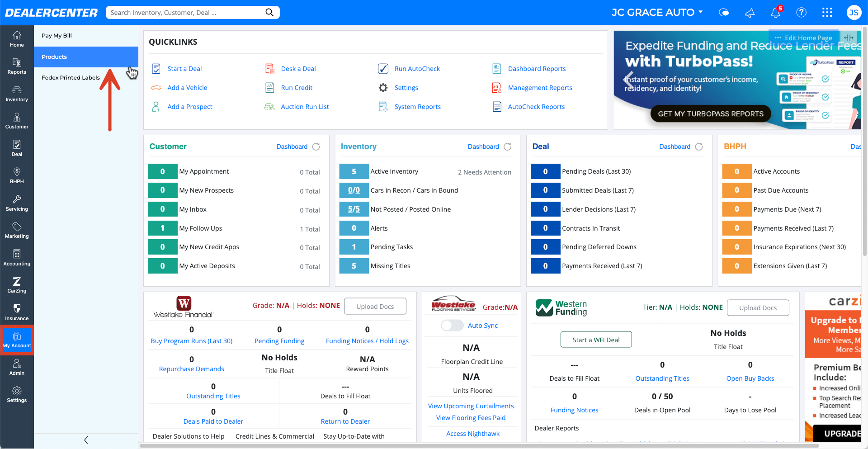
Task: Click the vertical page scrollbar
Action: coord(865,140)
